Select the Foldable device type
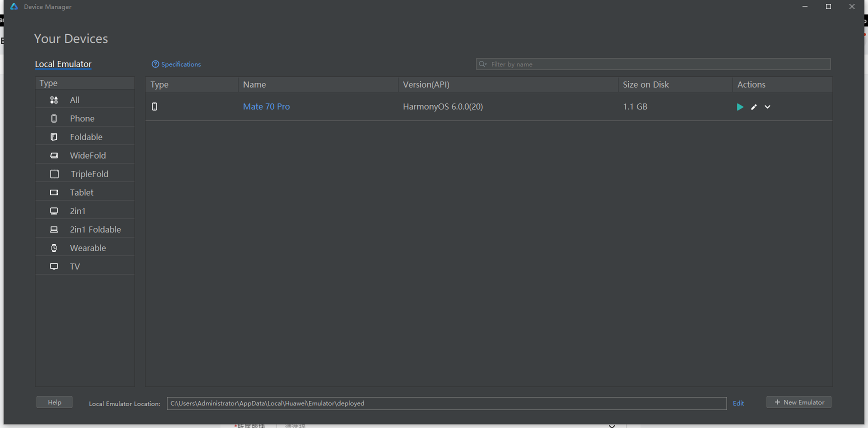The width and height of the screenshot is (868, 428). click(85, 137)
